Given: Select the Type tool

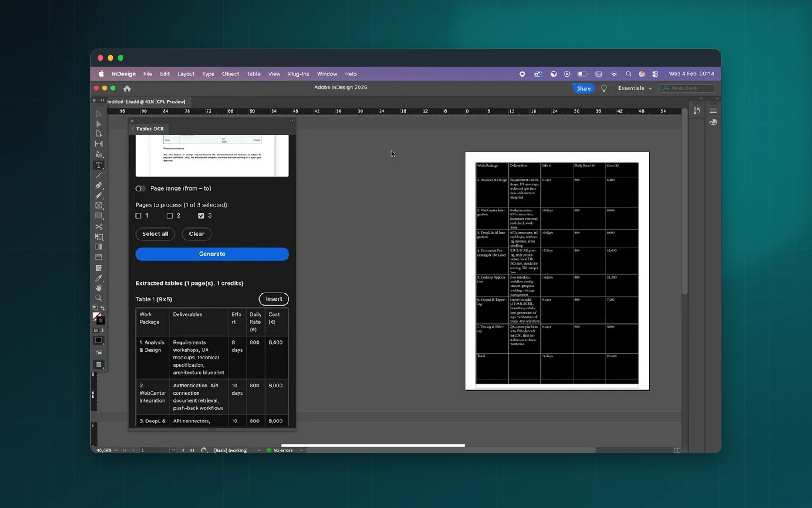Looking at the screenshot, I should (x=99, y=165).
